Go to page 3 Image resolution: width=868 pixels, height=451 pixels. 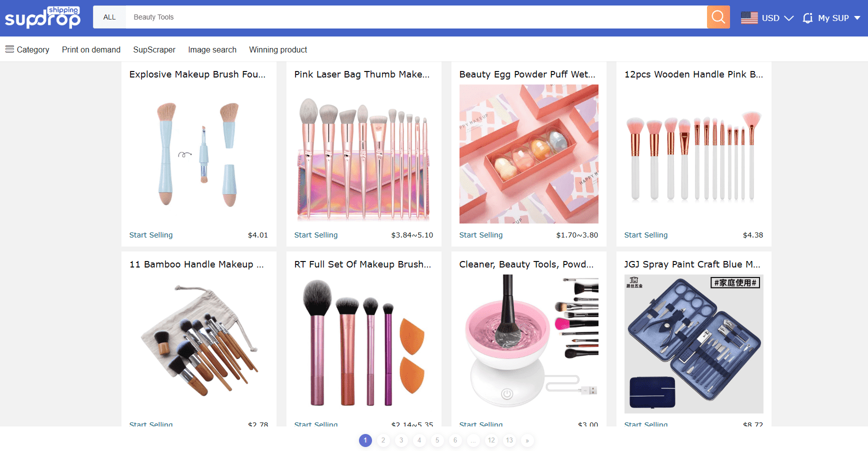click(401, 440)
